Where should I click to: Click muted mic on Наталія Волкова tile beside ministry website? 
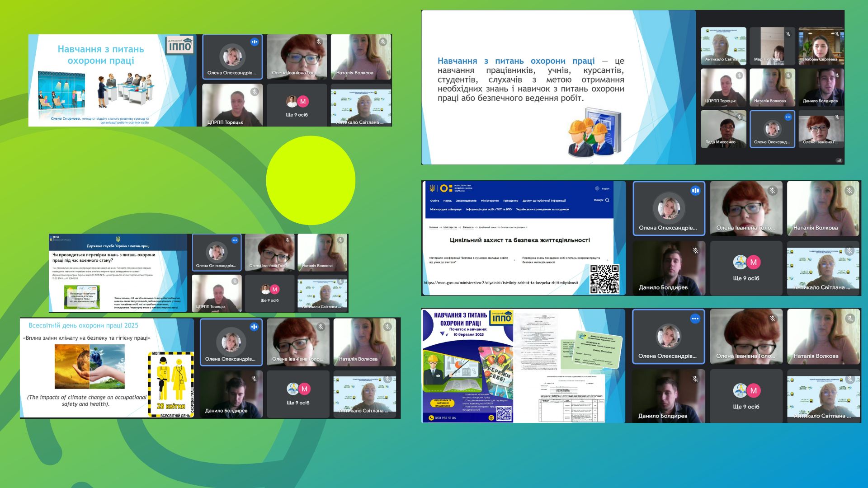(849, 191)
